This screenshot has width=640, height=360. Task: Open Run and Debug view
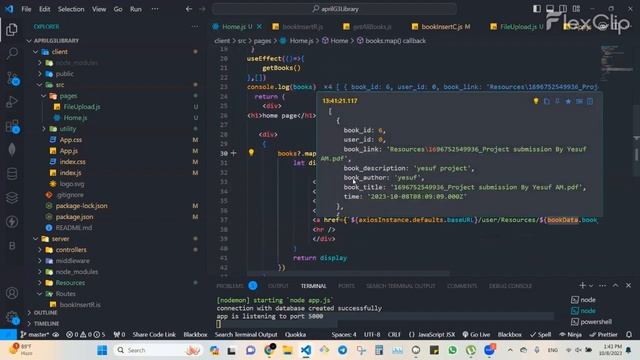(x=12, y=102)
